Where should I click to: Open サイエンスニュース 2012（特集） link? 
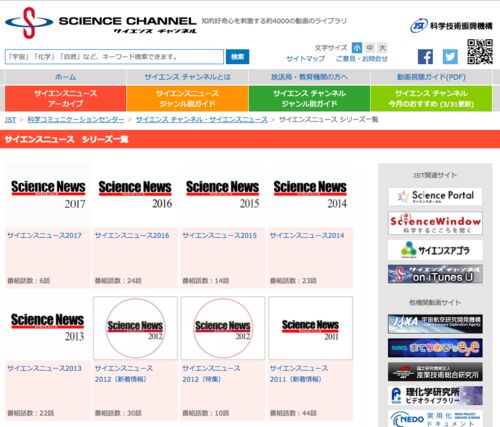pos(211,374)
